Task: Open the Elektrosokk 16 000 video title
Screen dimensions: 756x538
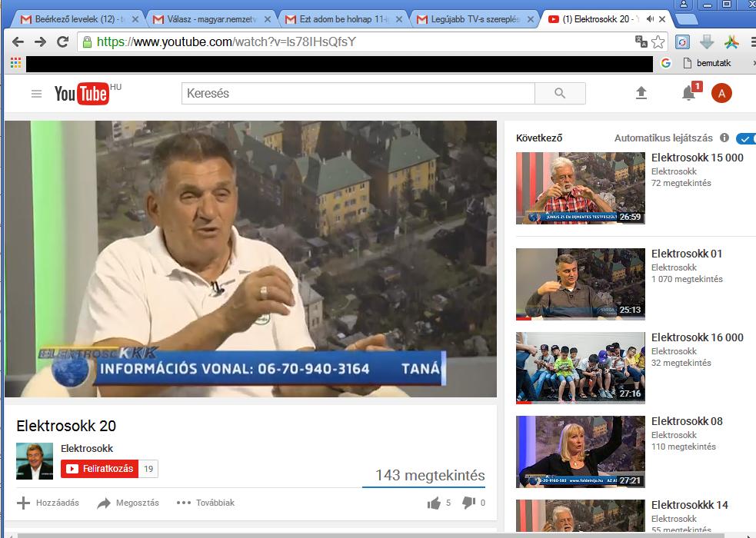Action: point(698,337)
